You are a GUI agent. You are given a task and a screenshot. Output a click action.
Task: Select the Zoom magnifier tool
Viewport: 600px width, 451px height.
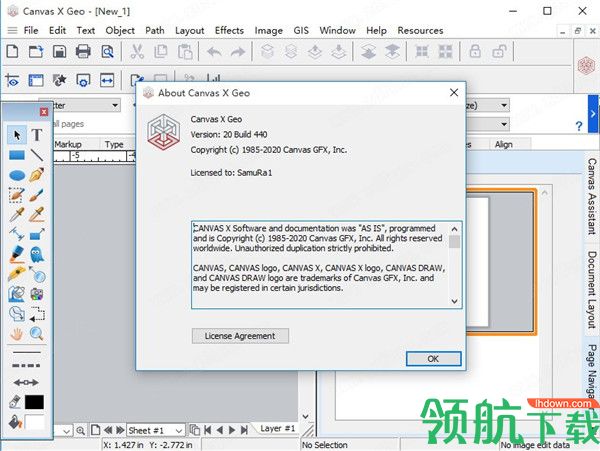(37, 334)
